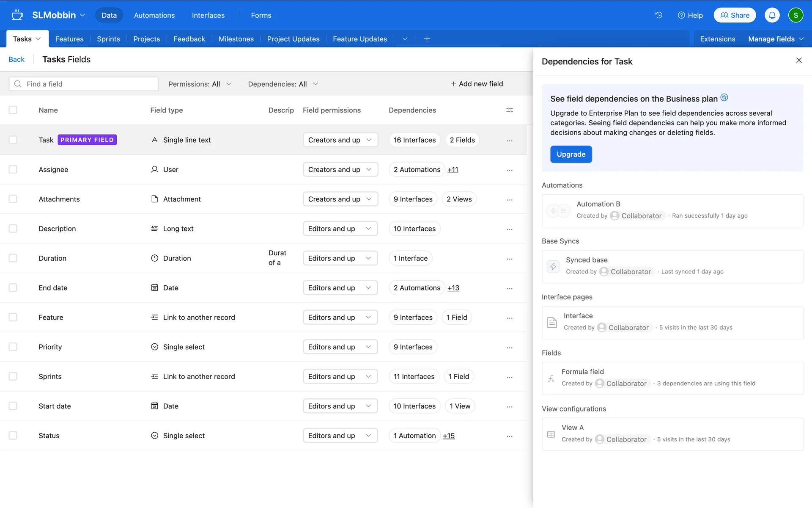Open the more options menu for Assignee row
This screenshot has width=812, height=508.
(x=509, y=170)
